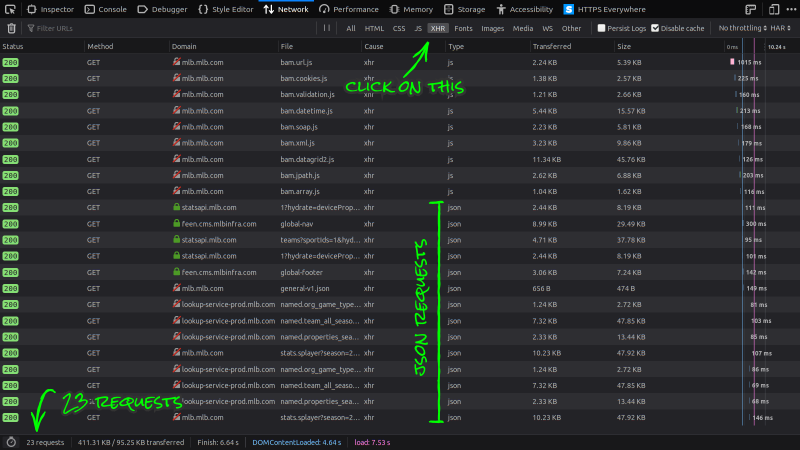
Task: Select the global-nav request row
Action: [x=400, y=224]
